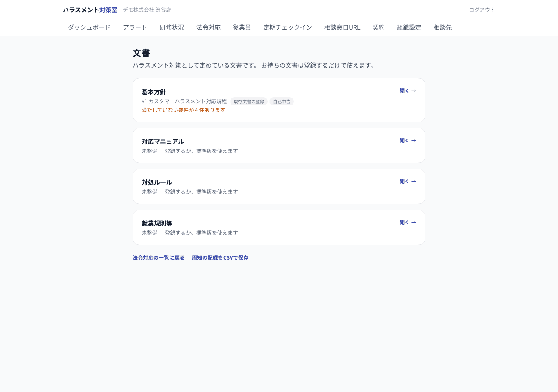
Task: Click the 対応マニュアル card title
Action: [163, 141]
